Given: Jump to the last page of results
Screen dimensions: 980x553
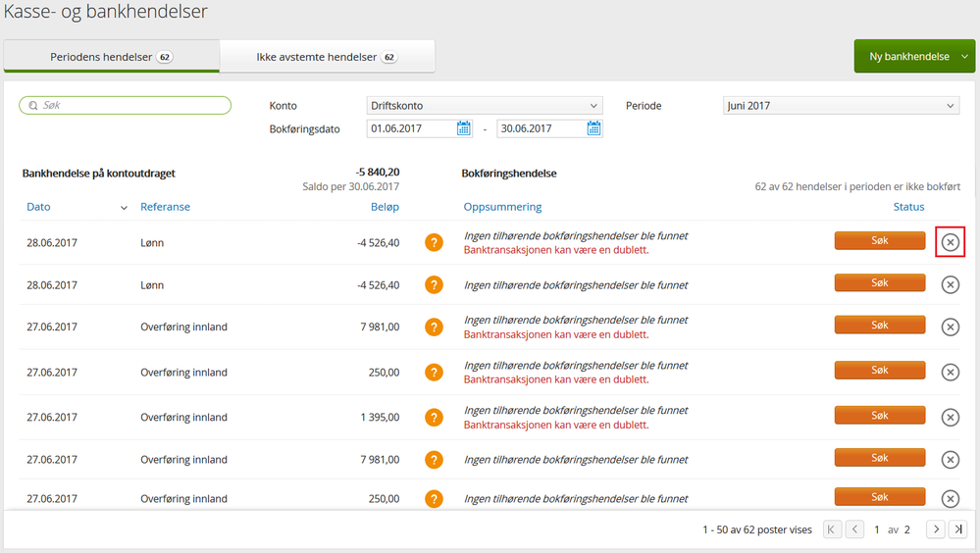Looking at the screenshot, I should pyautogui.click(x=958, y=529).
